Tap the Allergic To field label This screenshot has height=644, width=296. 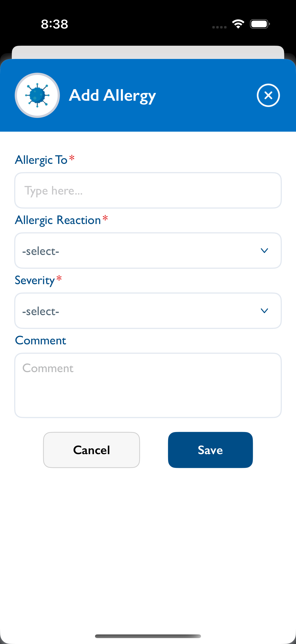41,160
